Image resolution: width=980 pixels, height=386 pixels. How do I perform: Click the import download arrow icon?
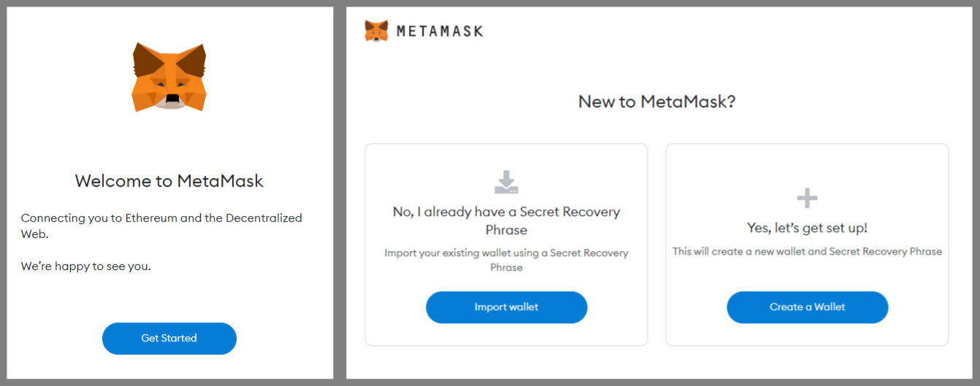point(506,182)
